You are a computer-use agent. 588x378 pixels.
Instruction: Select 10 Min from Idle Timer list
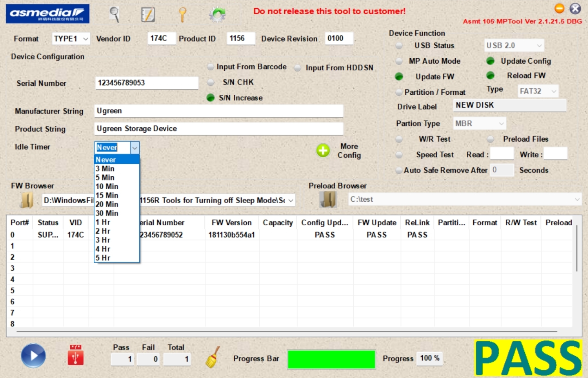click(x=107, y=186)
